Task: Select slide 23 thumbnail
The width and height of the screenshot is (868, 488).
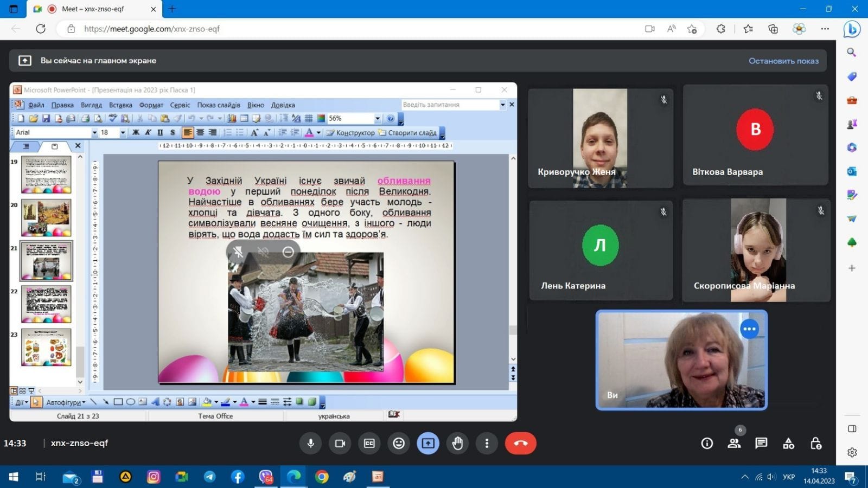Action: pos(46,348)
